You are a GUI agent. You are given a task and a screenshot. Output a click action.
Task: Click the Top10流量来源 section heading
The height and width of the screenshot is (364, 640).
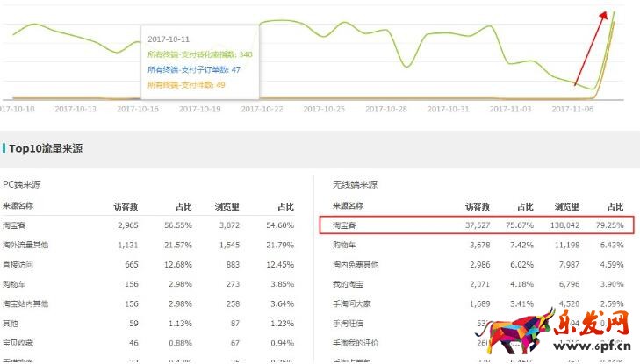pyautogui.click(x=45, y=149)
